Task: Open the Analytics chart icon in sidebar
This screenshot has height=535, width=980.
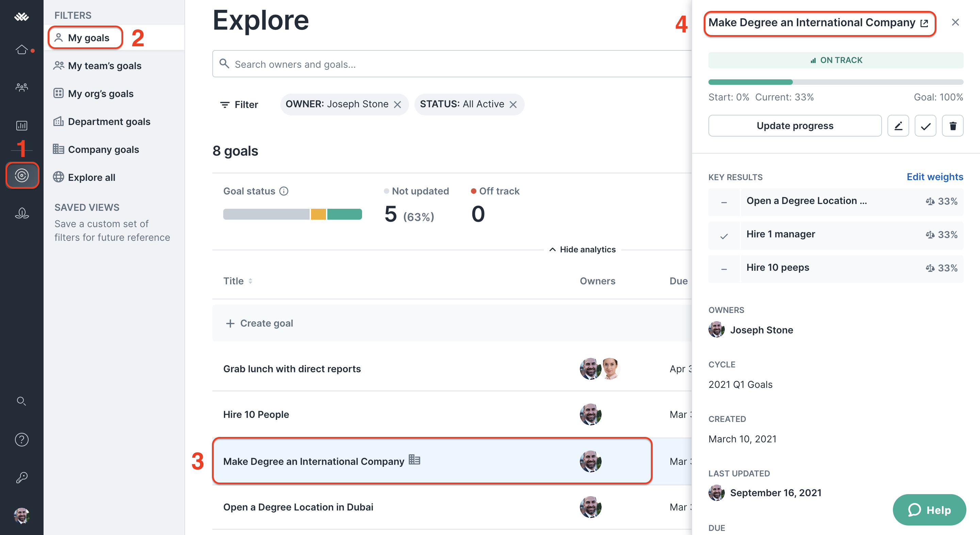Action: (21, 125)
